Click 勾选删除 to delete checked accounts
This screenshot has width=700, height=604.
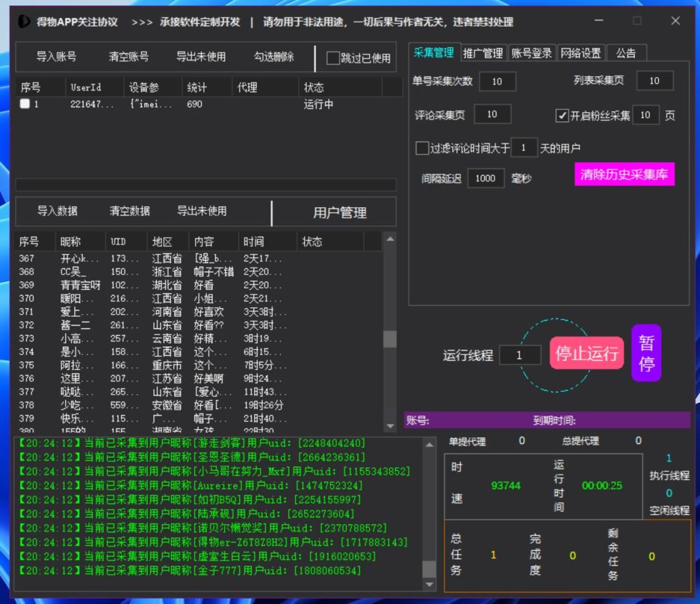[273, 57]
